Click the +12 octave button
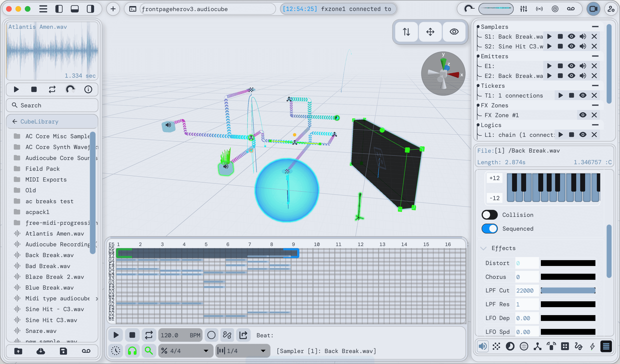This screenshot has height=364, width=620. [494, 178]
